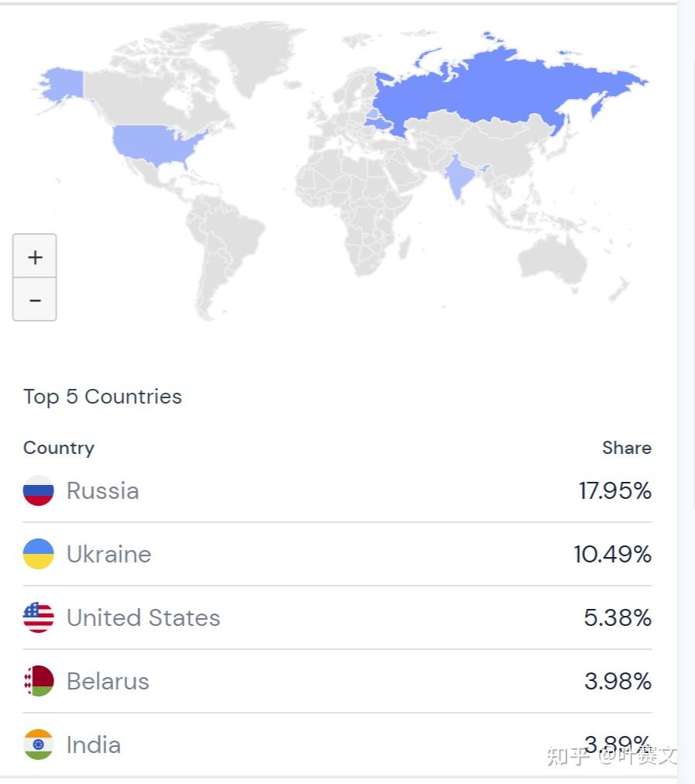Click the India flag icon
Viewport: 695px width, 784px height.
[x=39, y=744]
